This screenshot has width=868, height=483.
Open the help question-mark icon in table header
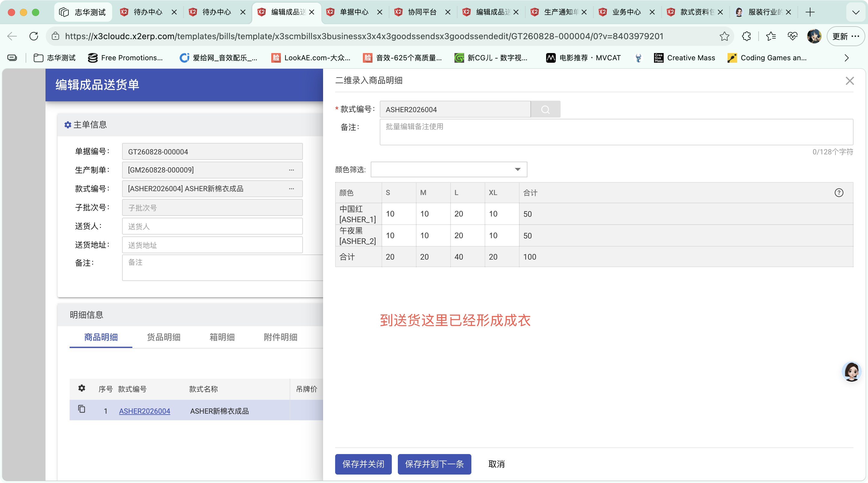pyautogui.click(x=839, y=192)
